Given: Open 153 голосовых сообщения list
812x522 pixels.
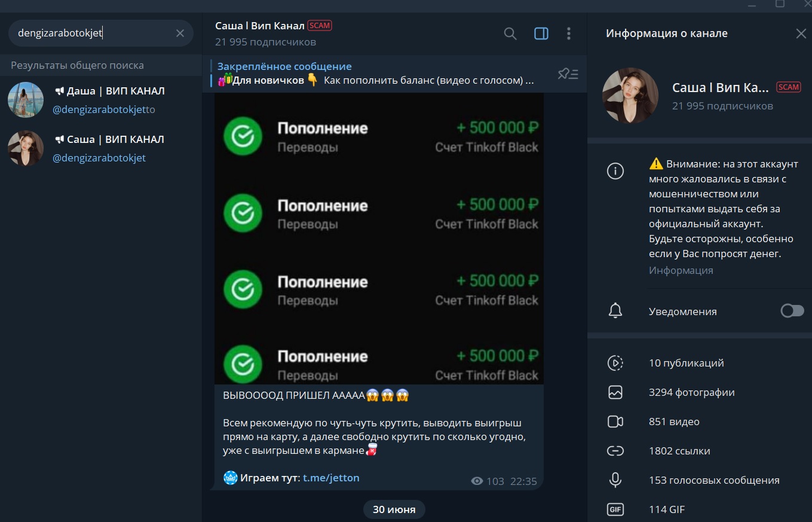Looking at the screenshot, I should 700,480.
